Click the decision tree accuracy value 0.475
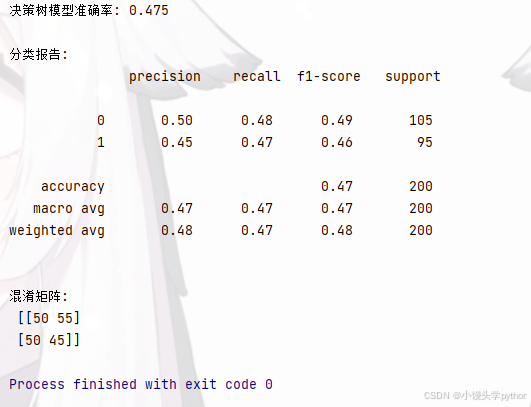Screen dimensions: 531x407 point(149,10)
